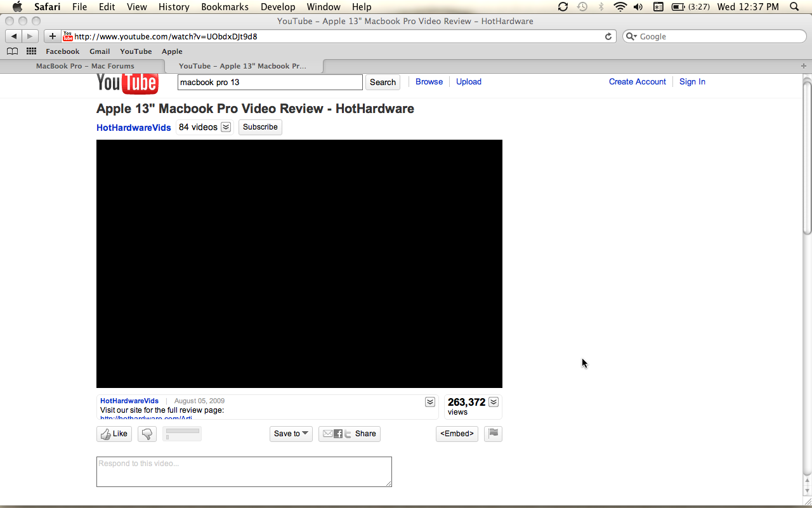Open the Upload link
Image resolution: width=812 pixels, height=508 pixels.
469,81
